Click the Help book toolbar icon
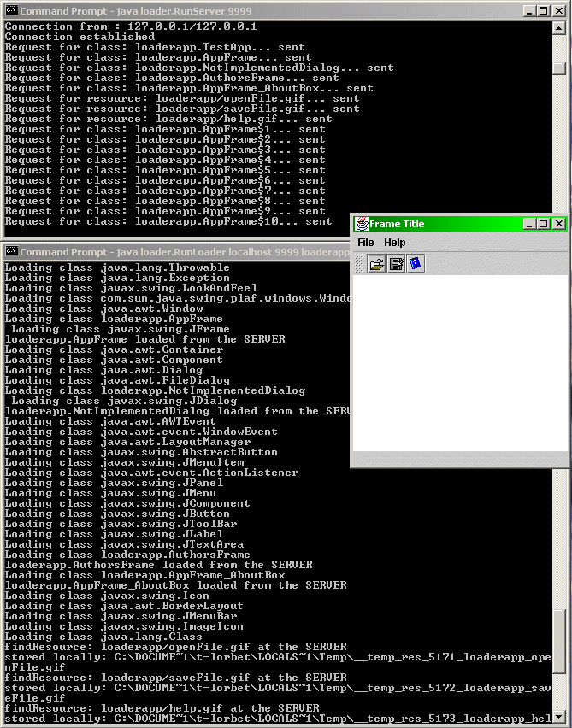This screenshot has width=572, height=728. tap(416, 264)
